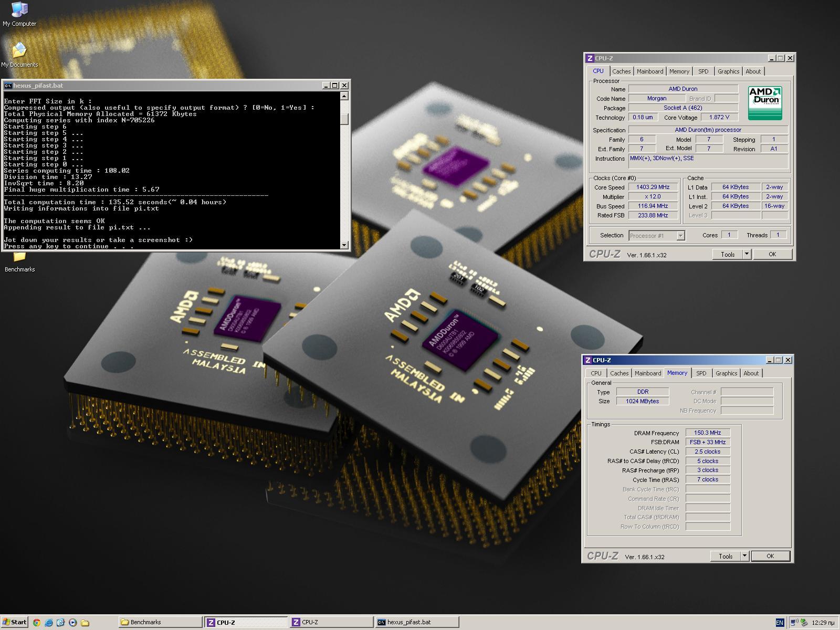840x630 pixels.
Task: Click OK in upper CPU-Z window
Action: click(772, 254)
